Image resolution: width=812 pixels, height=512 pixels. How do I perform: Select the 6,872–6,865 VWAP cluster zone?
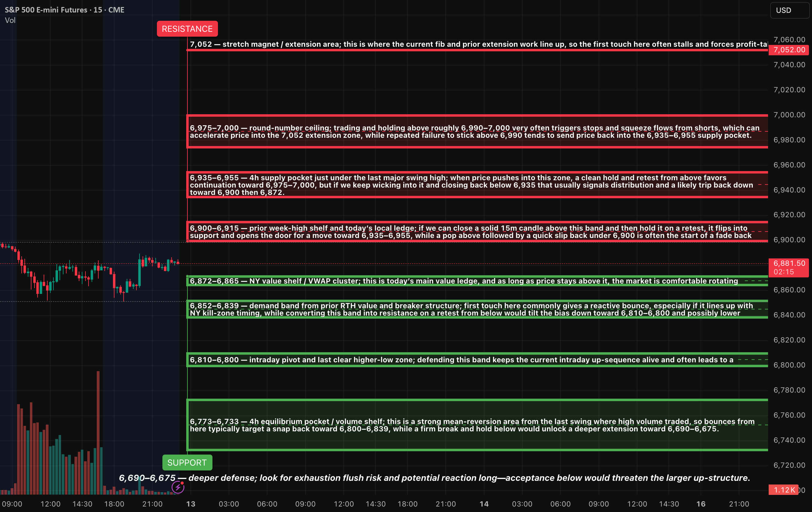(x=472, y=281)
